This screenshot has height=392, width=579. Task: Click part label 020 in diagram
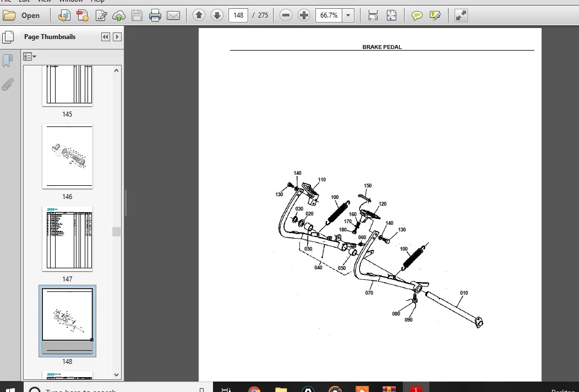309,213
